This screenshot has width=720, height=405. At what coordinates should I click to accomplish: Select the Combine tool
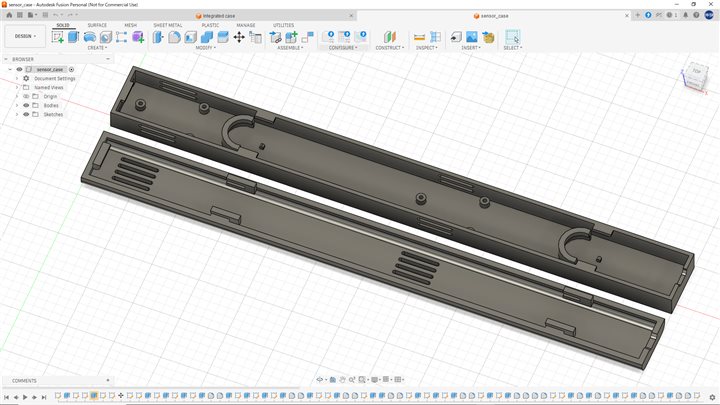click(207, 37)
